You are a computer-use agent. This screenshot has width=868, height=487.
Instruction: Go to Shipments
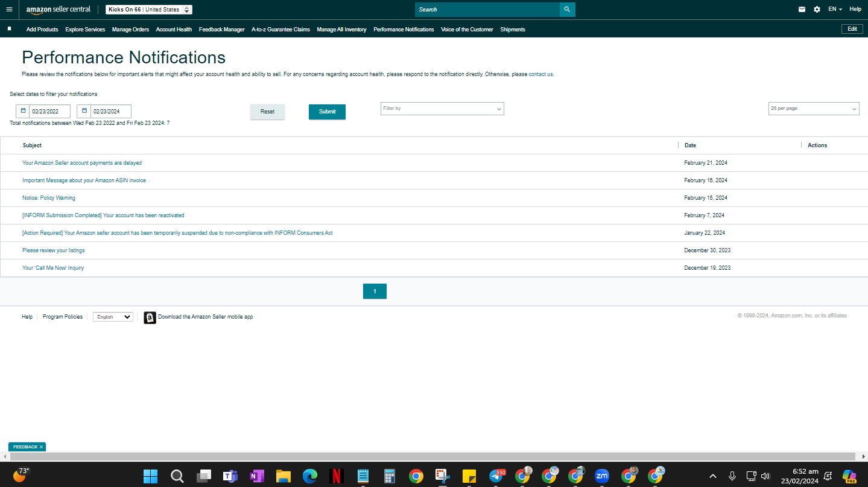[x=513, y=30]
